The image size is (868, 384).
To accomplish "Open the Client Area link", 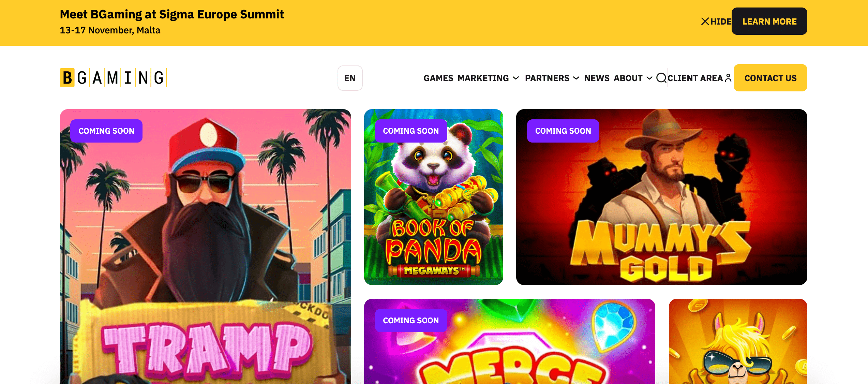I will (695, 78).
